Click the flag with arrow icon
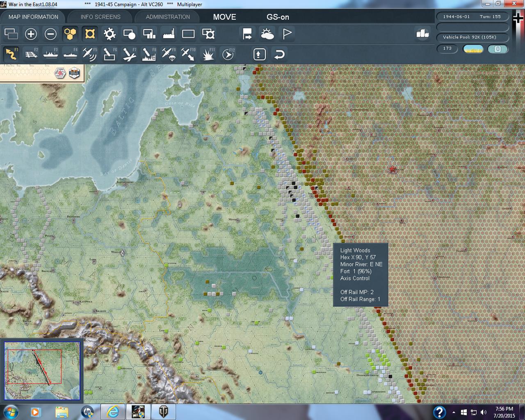This screenshot has height=420, width=525. click(x=248, y=34)
